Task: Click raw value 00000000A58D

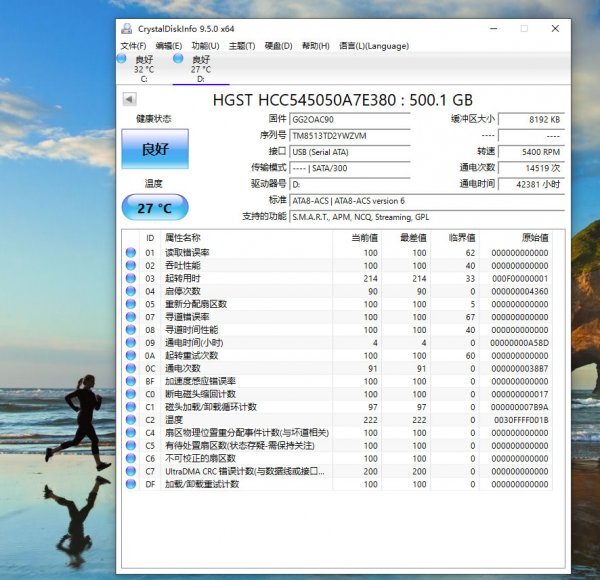Action: (x=519, y=343)
